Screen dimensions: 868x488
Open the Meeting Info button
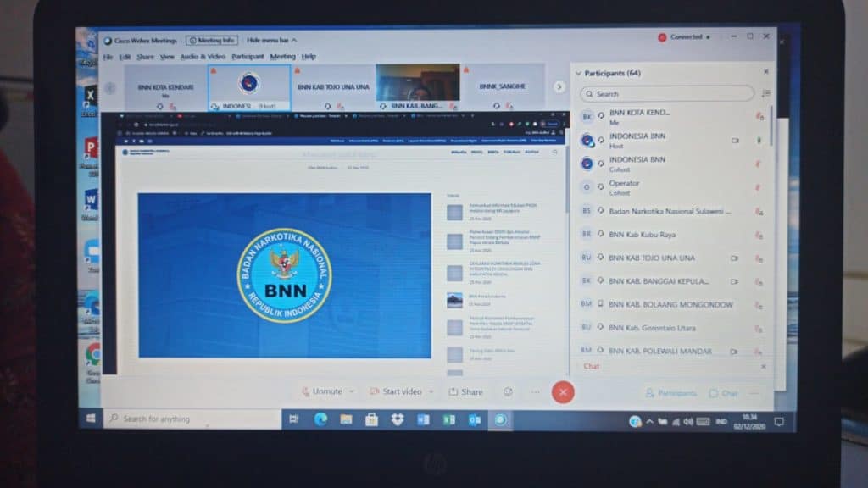tap(212, 41)
